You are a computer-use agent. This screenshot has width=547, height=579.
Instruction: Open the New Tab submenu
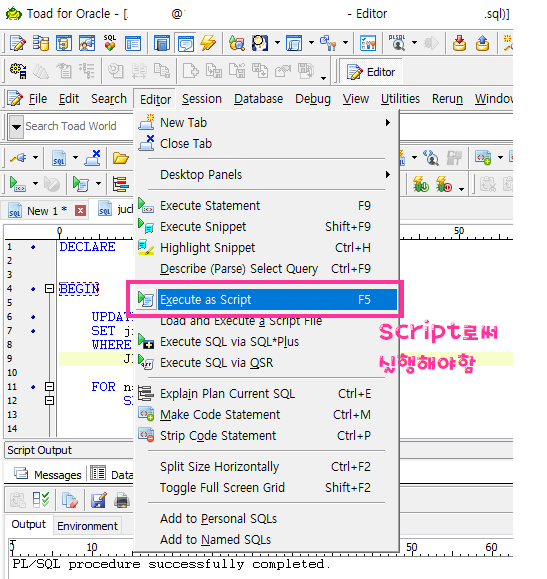click(x=266, y=123)
